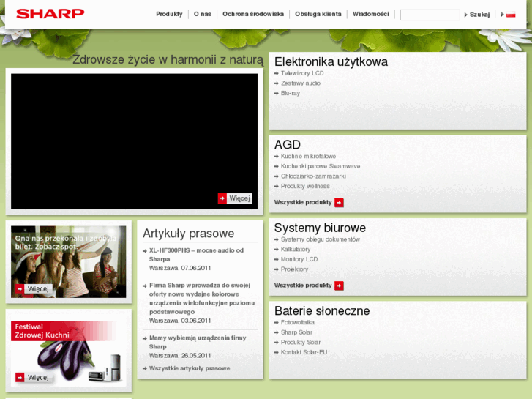This screenshot has width=532, height=399.
Task: Open the Kalkulatory link
Action: tap(296, 249)
